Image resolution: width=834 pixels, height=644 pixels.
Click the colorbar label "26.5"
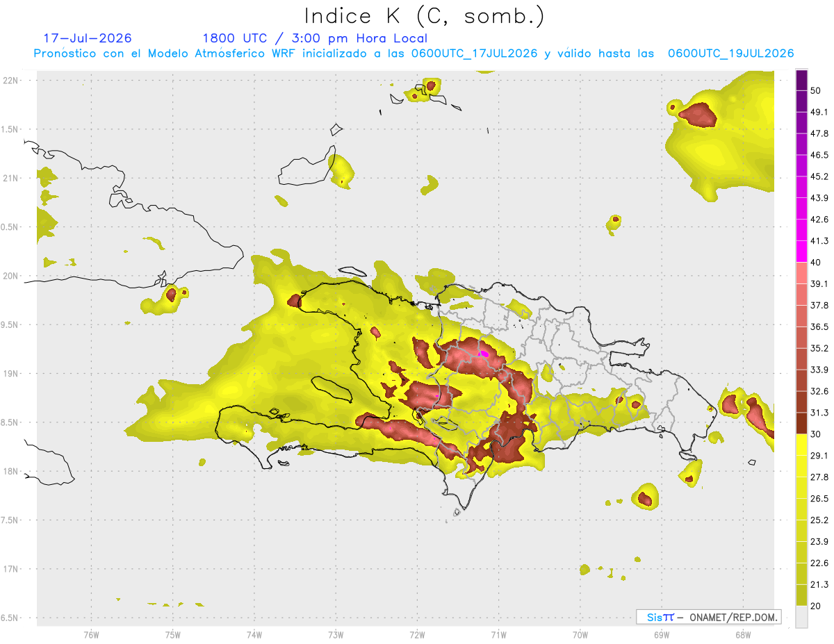point(819,499)
